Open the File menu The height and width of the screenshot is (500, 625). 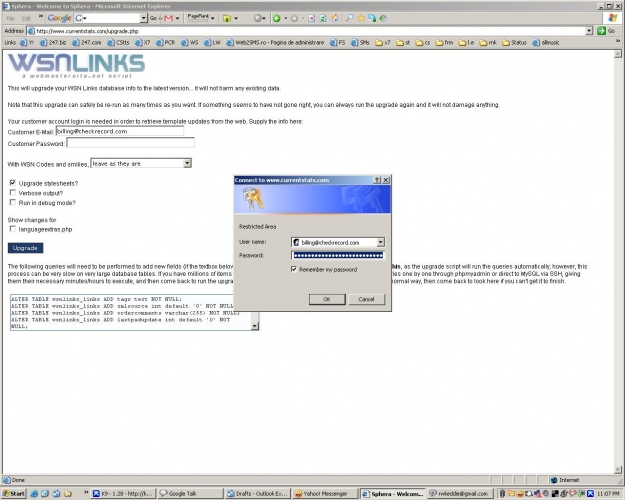click(x=11, y=18)
